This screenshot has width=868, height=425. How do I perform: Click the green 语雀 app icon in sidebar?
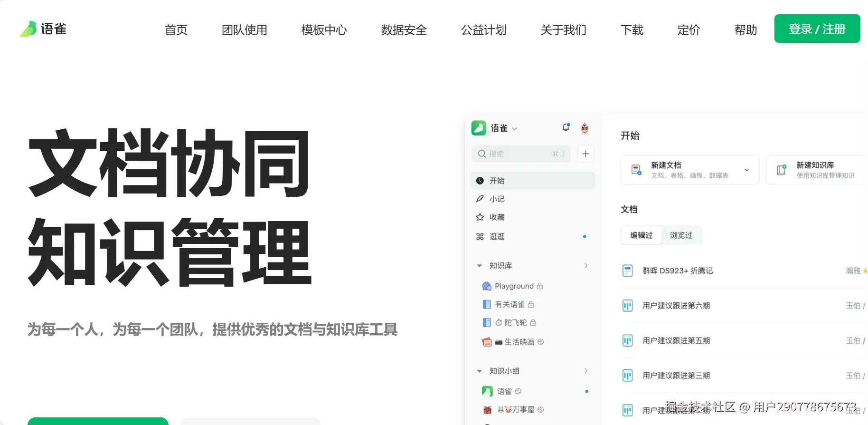[x=479, y=128]
